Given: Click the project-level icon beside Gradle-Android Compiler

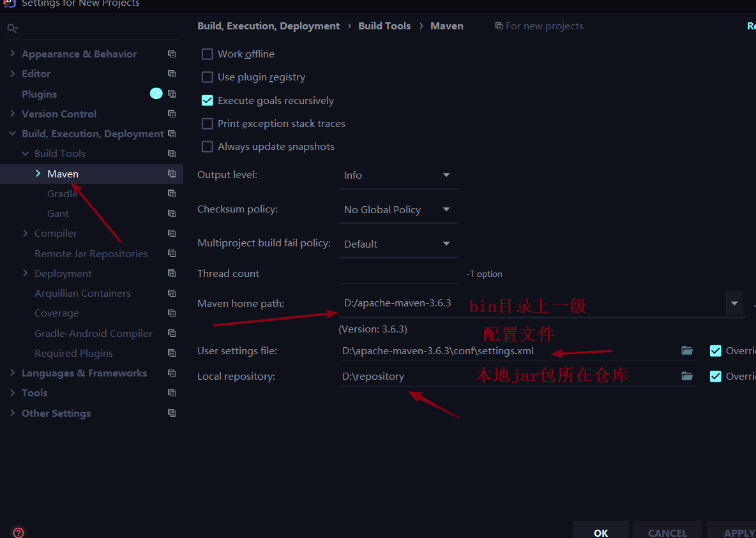Looking at the screenshot, I should (172, 333).
